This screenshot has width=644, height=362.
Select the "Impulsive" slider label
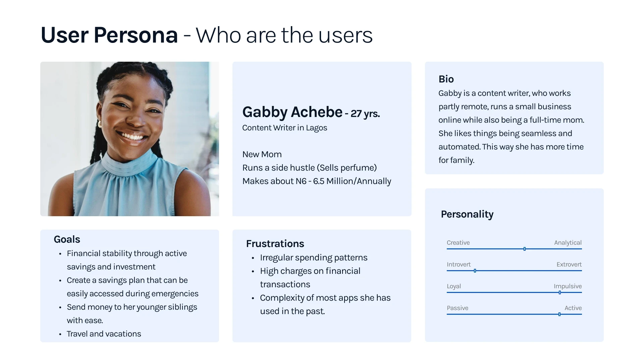(x=568, y=286)
